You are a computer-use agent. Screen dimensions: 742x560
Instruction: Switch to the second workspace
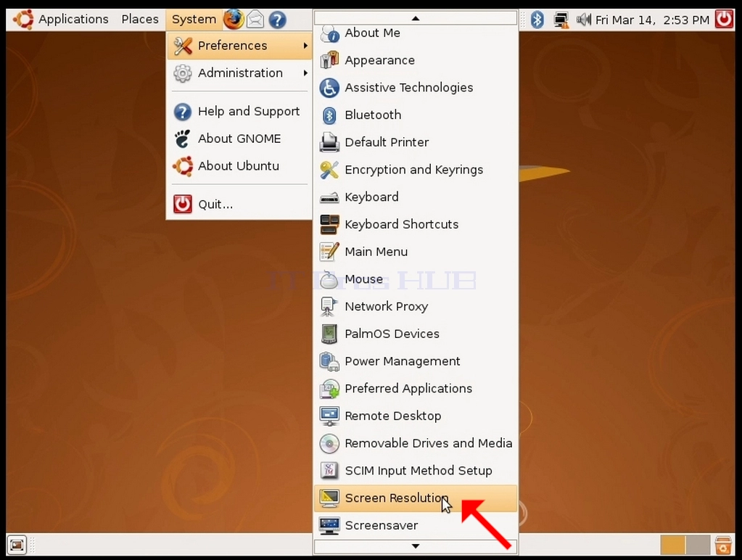coord(698,545)
